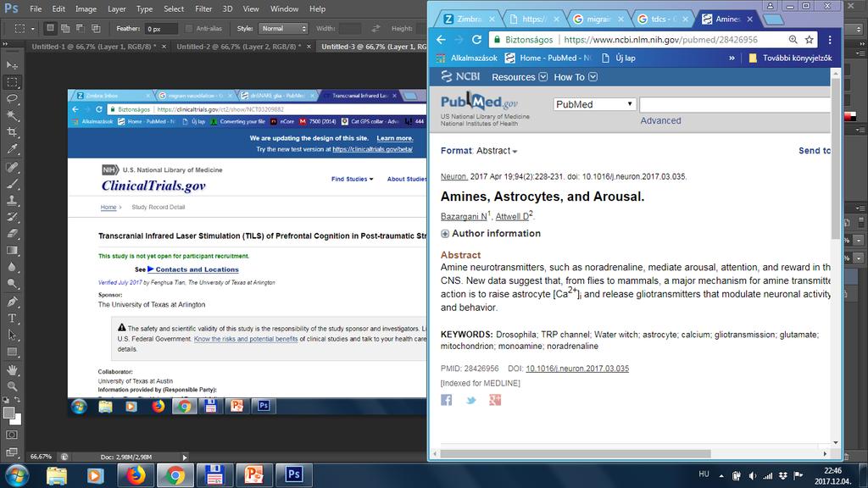Click the Change Screen Mode icon
This screenshot has height=488, width=868.
tap(12, 452)
